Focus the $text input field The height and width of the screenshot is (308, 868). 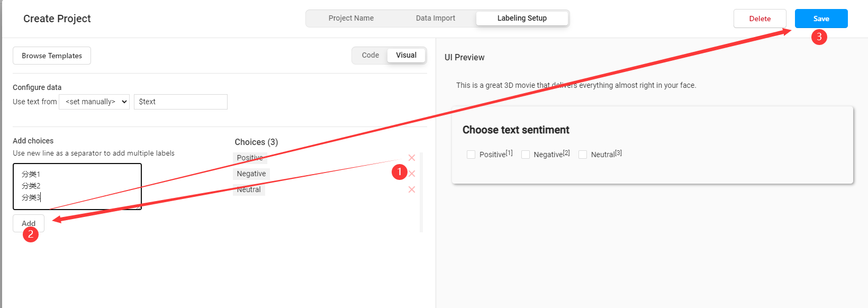point(180,102)
